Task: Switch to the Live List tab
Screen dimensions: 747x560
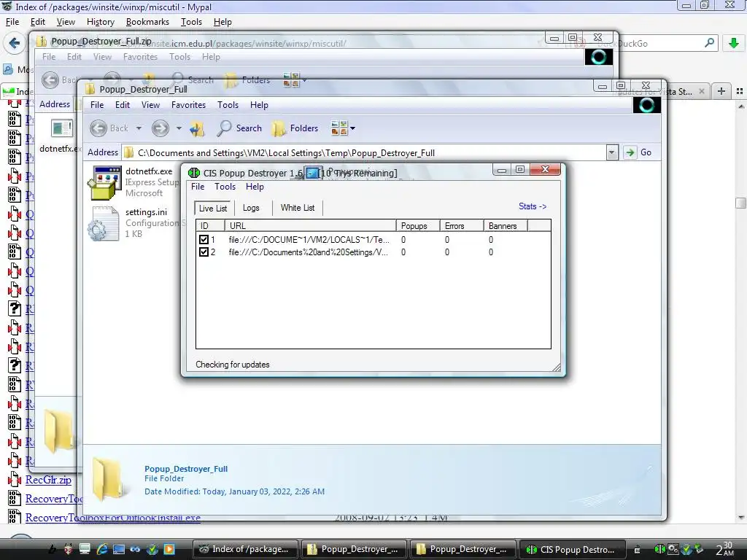Action: [x=213, y=208]
